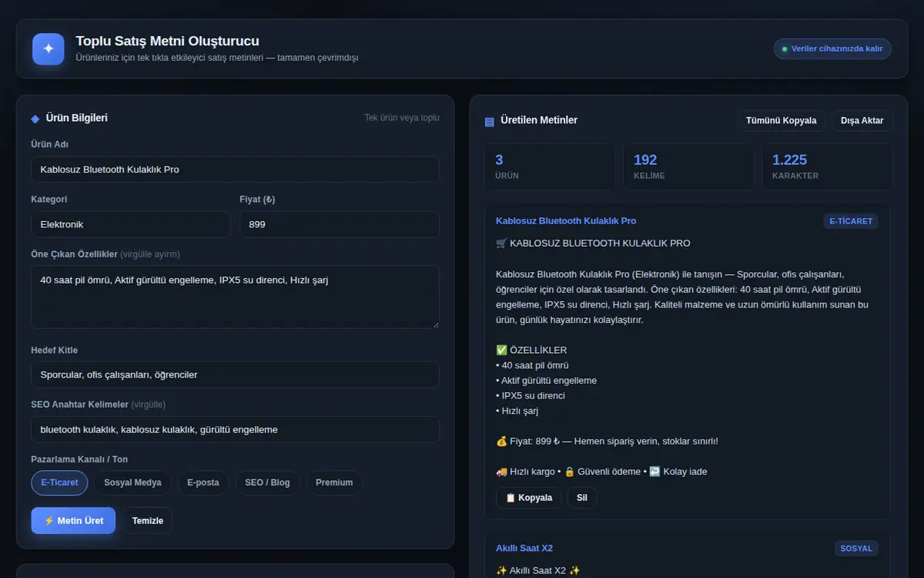This screenshot has height=578, width=924.
Task: Click the "• IPX5 su direnci" bullet line
Action: coord(531,395)
